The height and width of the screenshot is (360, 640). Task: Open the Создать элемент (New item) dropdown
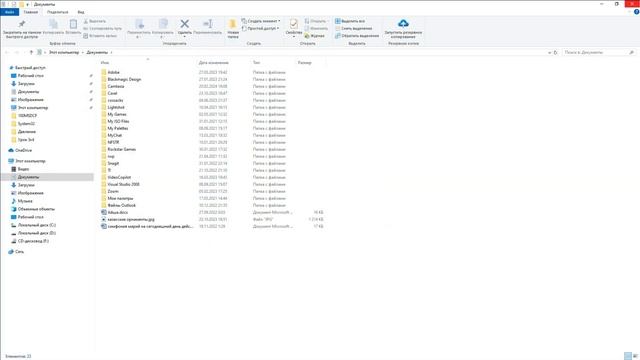(261, 21)
